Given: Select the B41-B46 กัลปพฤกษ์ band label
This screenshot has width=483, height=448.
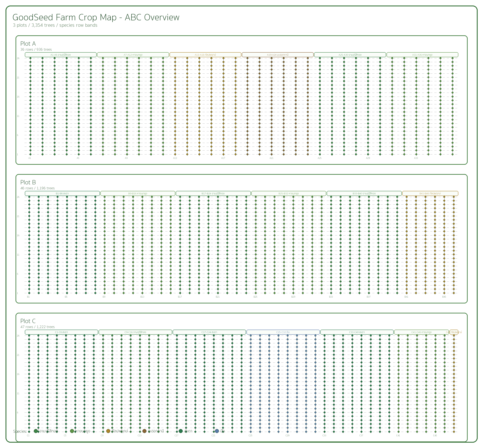Looking at the screenshot, I should [430, 194].
